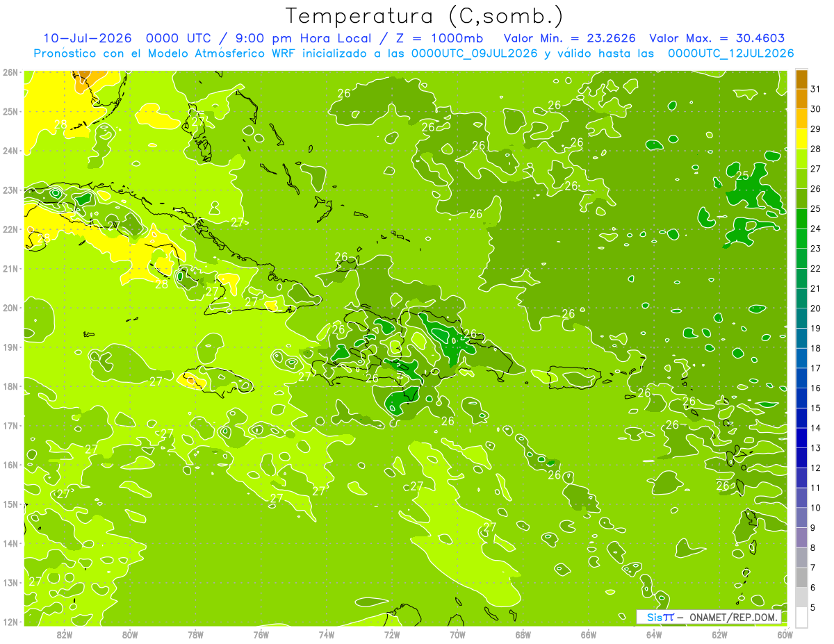Screen dimensions: 834x644
Task: Pick purple legend swatch between 9 and 10
Action: (802, 518)
